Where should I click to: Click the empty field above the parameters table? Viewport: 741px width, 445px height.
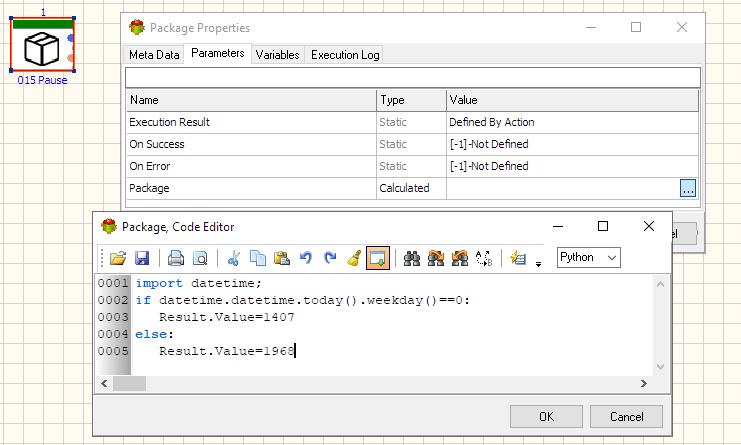pos(413,77)
